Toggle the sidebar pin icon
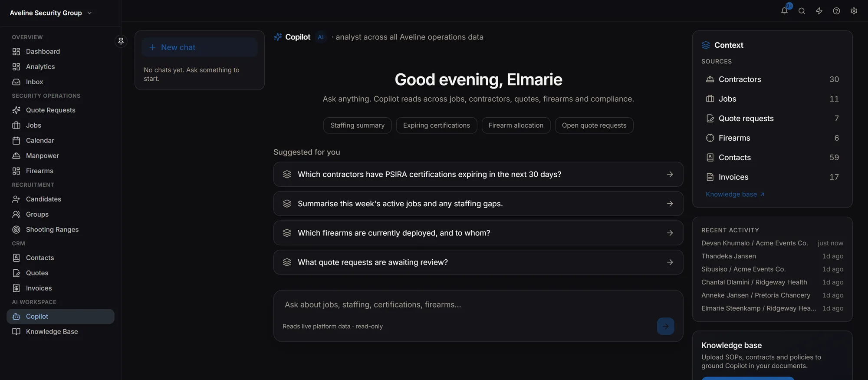Viewport: 868px width, 380px height. click(x=121, y=41)
